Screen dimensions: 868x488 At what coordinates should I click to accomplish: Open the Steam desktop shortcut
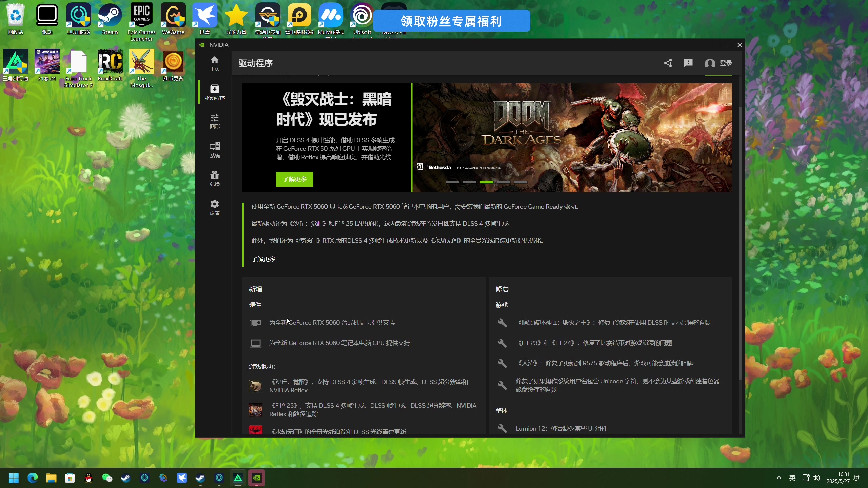pos(110,19)
